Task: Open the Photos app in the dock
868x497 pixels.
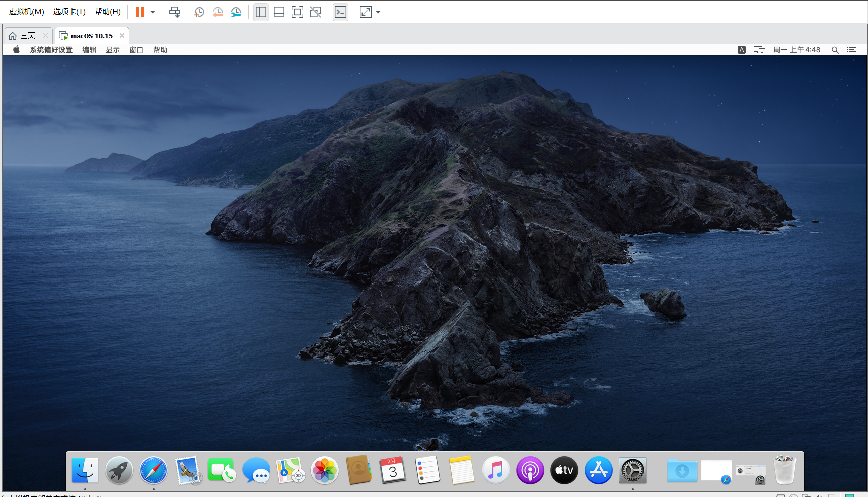Action: [325, 470]
